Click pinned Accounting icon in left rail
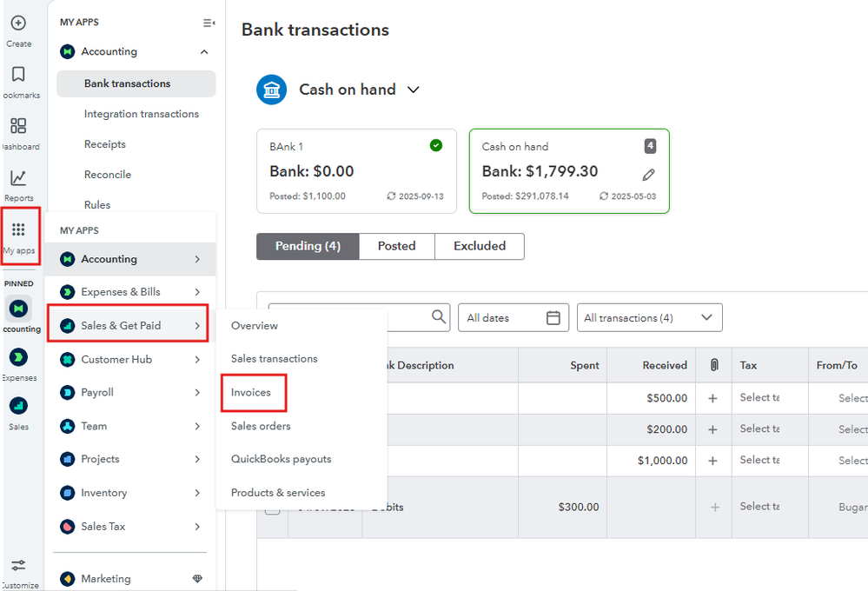The height and width of the screenshot is (591, 868). coord(18,309)
